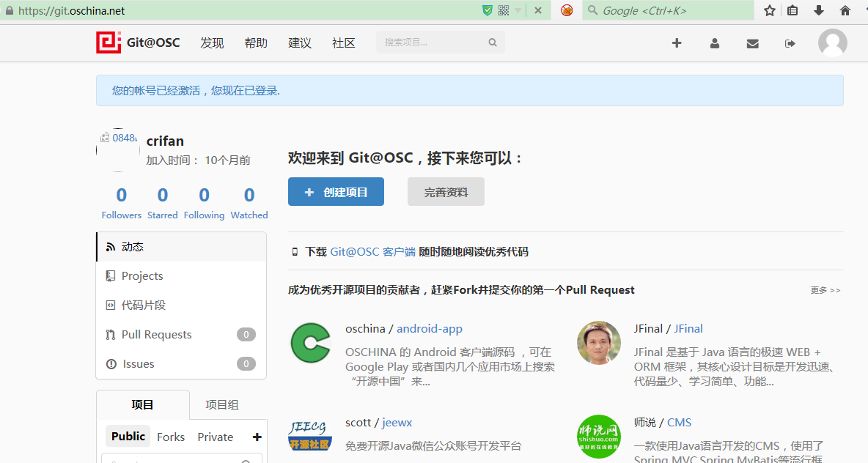Focus the 搜索项目 search field
Image resolution: width=868 pixels, height=463 pixels.
coord(440,42)
